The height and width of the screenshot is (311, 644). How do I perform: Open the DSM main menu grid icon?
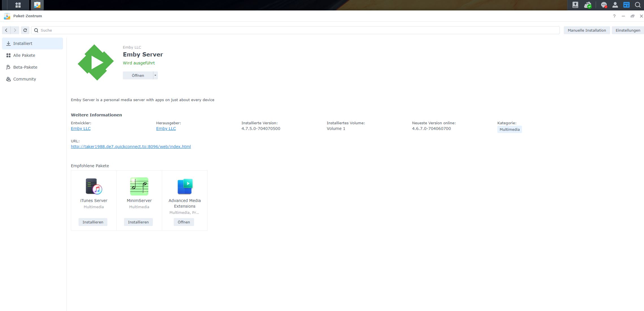18,5
